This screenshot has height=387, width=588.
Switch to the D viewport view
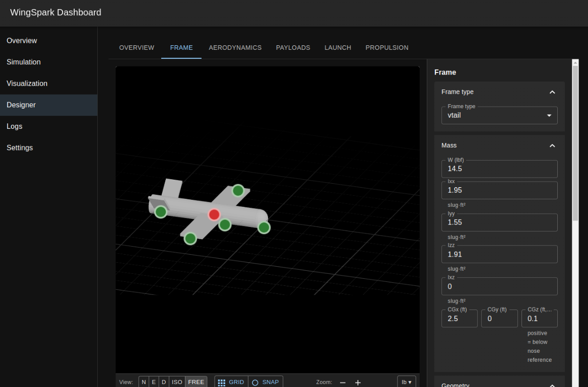pos(163,382)
